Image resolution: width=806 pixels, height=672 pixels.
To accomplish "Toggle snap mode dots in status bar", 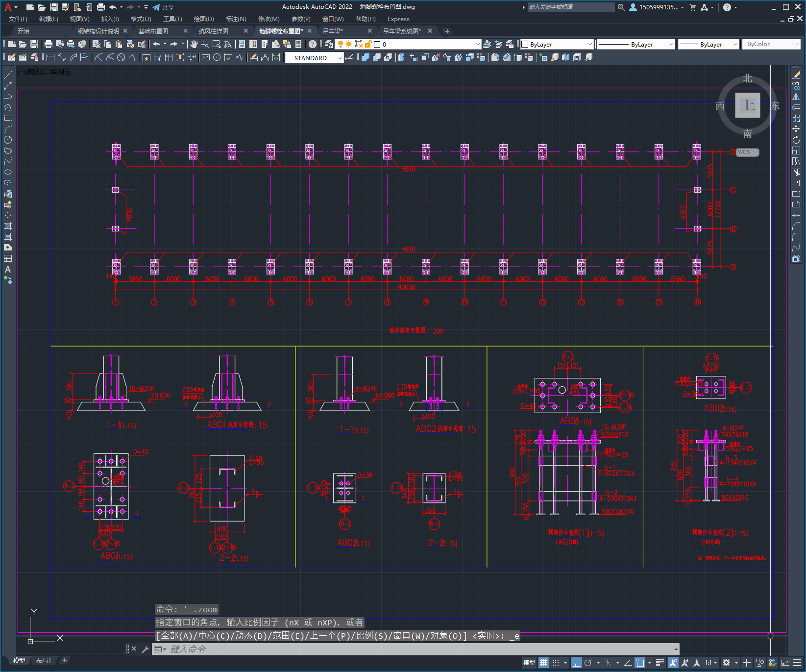I will click(x=556, y=663).
